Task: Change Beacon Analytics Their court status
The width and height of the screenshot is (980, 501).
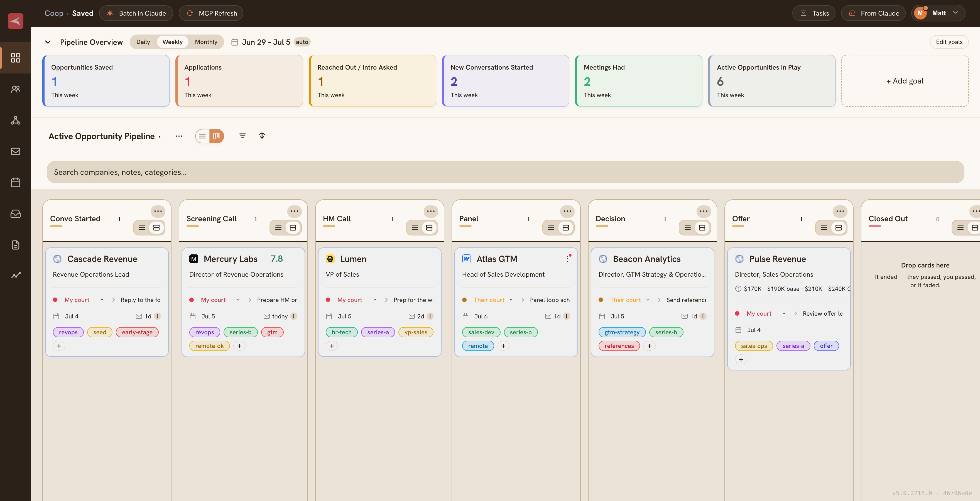Action: point(624,300)
